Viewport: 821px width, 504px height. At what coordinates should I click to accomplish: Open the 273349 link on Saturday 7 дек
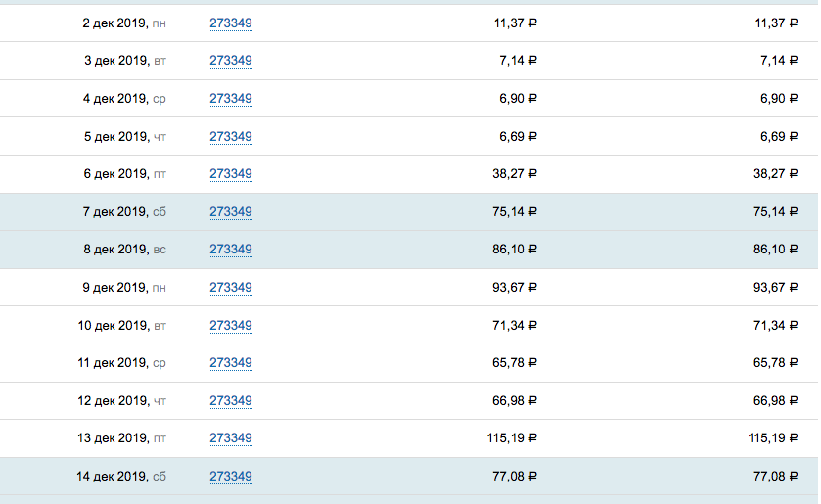tap(231, 211)
